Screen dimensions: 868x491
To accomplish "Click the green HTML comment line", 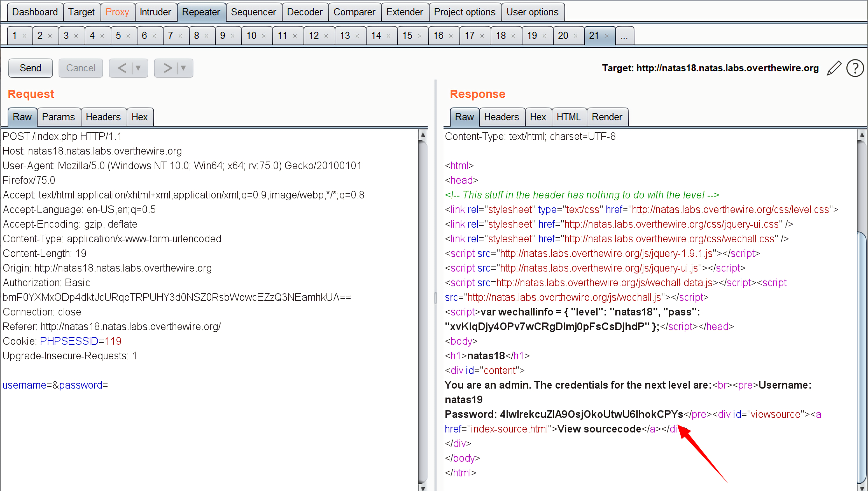I will tap(582, 195).
